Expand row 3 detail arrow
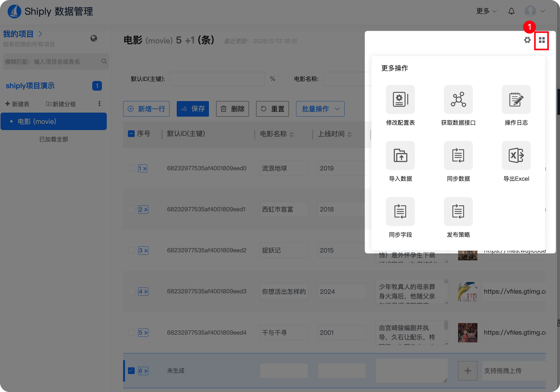Viewport: 560px width, 392px height. pyautogui.click(x=143, y=250)
